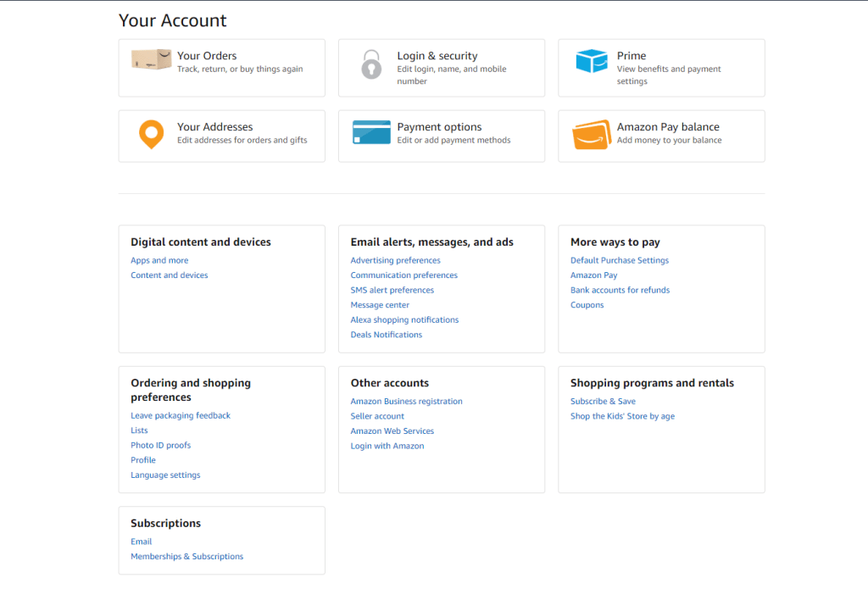The image size is (868, 611).
Task: Open Shop the Kids' Store by age
Action: pos(622,416)
